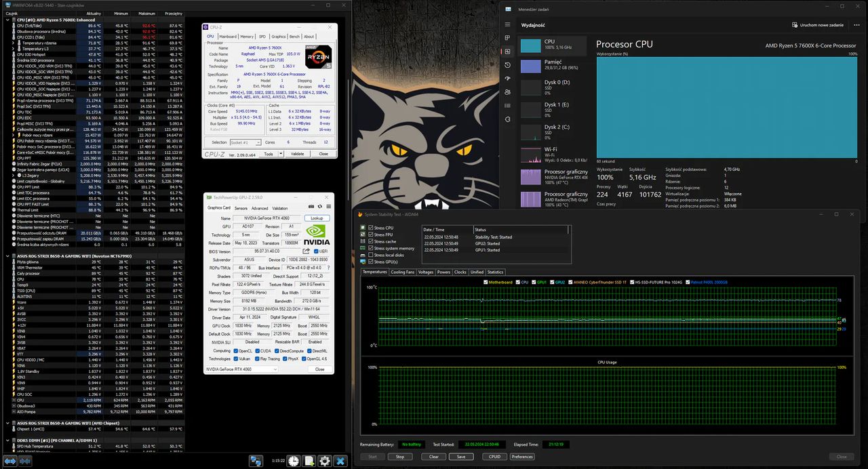Click HWiNFO settings gear icon

tap(325, 461)
